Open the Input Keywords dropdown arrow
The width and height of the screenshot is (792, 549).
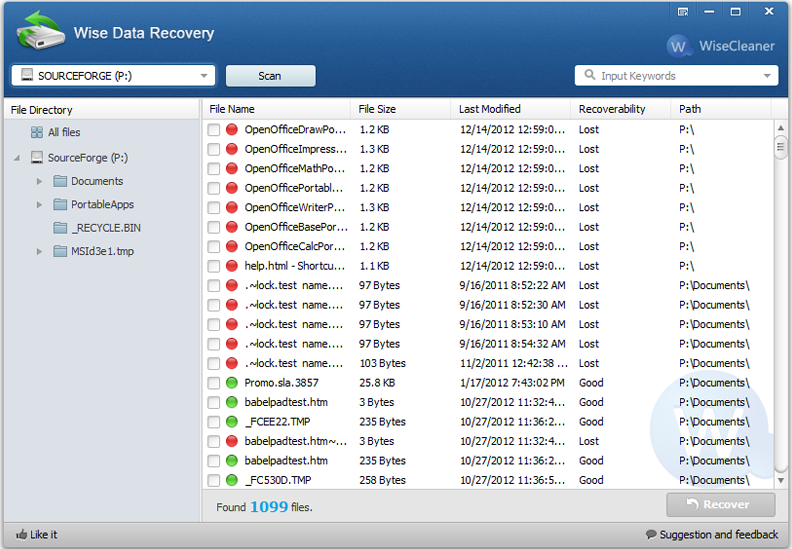coord(767,76)
